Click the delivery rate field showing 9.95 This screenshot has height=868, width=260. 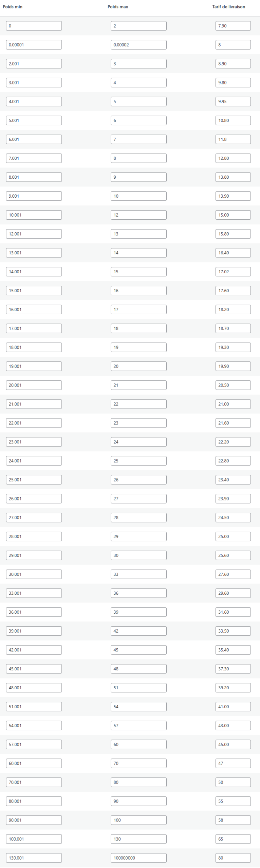pyautogui.click(x=233, y=101)
